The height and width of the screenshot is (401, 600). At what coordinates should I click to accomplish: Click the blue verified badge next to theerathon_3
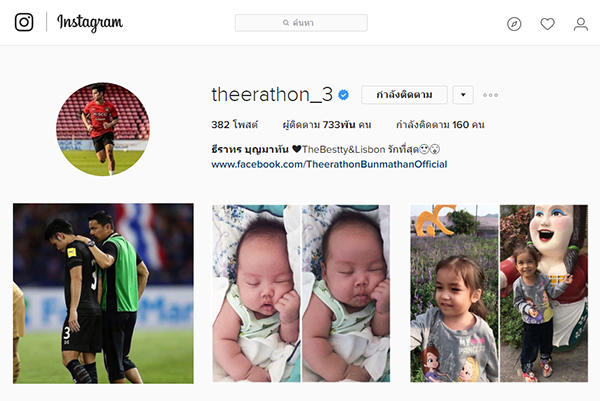[x=344, y=95]
